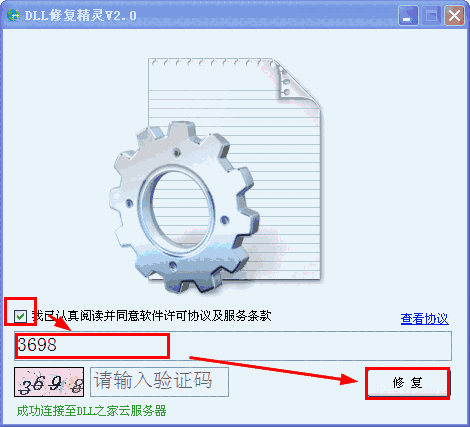
Task: Maximize the DLL修复精灵 window
Action: (x=431, y=16)
